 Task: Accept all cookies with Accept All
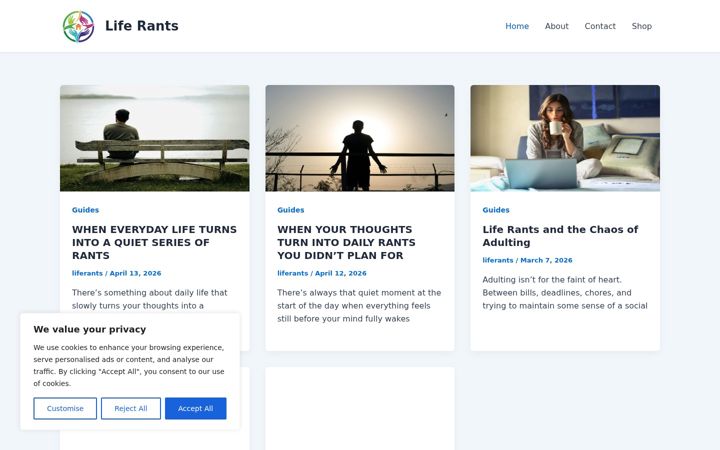click(x=196, y=408)
